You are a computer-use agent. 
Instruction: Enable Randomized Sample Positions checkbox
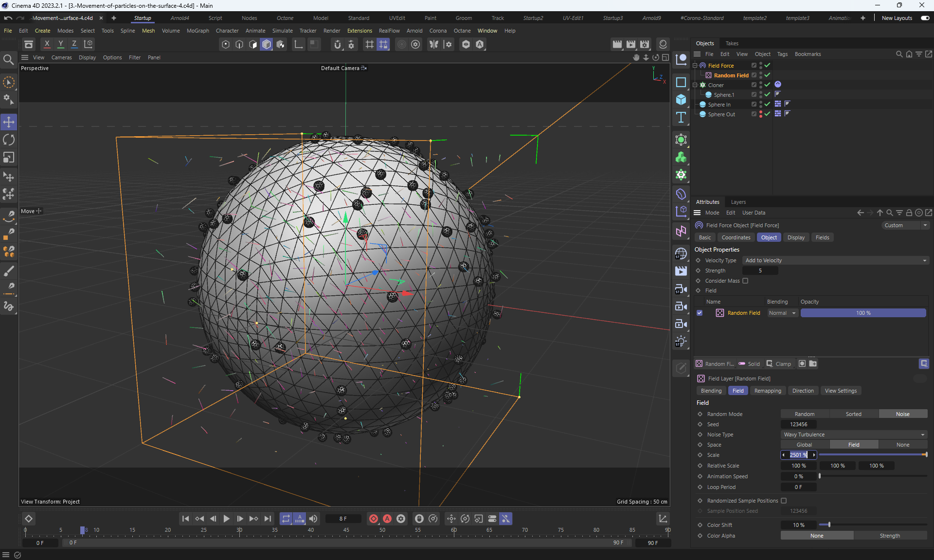click(x=784, y=501)
